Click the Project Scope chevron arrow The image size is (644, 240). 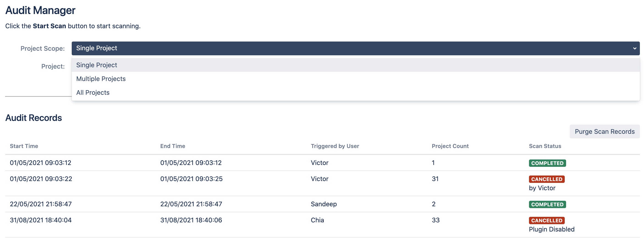point(635,48)
